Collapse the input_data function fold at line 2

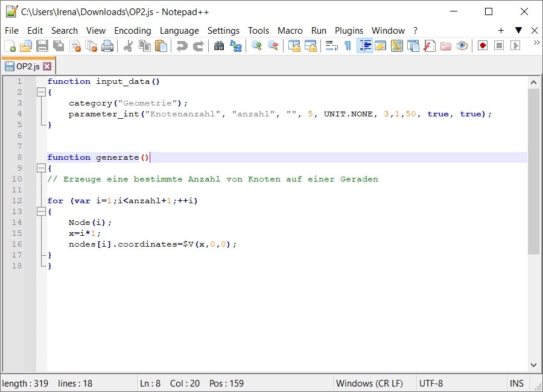41,92
